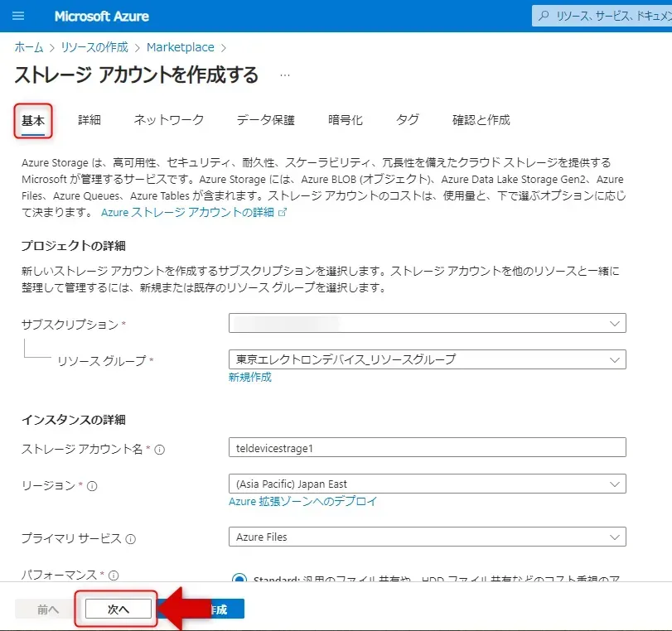
Task: Open the データ保護 tab
Action: [x=265, y=120]
